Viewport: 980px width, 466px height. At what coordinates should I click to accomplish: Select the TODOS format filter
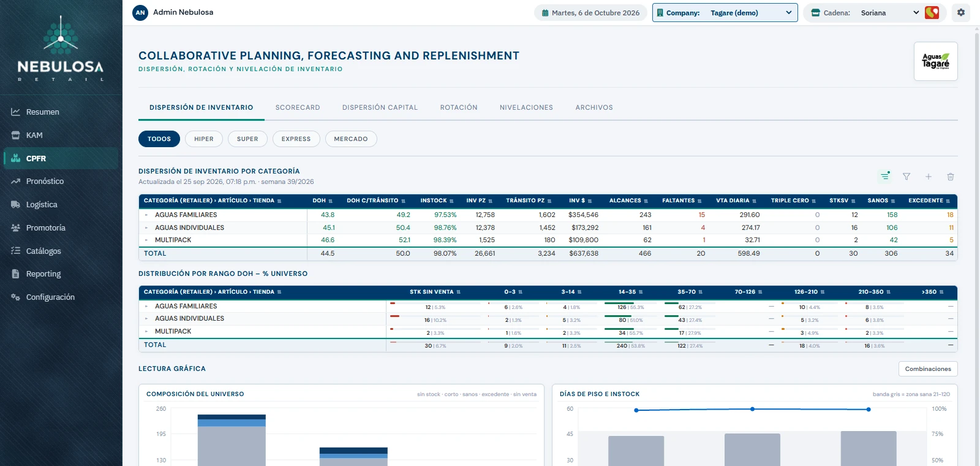[x=159, y=139]
